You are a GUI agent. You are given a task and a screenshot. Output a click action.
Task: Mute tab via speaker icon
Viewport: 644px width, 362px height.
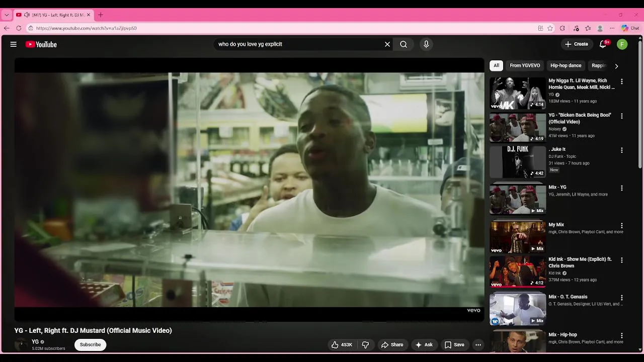(27, 15)
